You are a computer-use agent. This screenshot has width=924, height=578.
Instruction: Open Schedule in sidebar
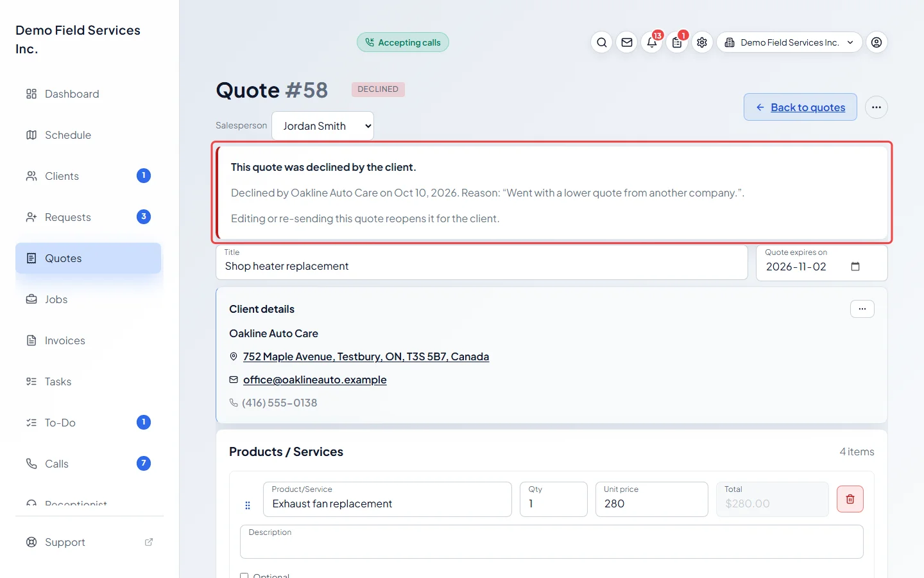[x=89, y=135]
